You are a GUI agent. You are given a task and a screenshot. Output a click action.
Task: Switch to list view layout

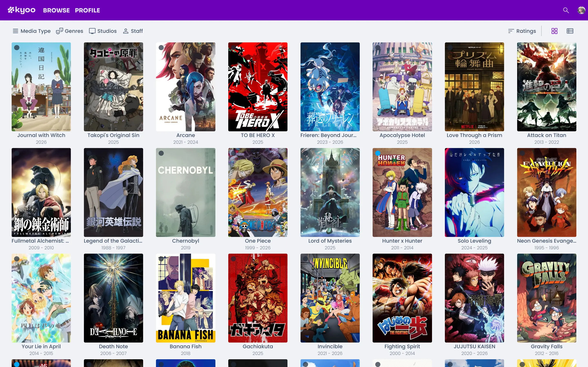coord(570,31)
